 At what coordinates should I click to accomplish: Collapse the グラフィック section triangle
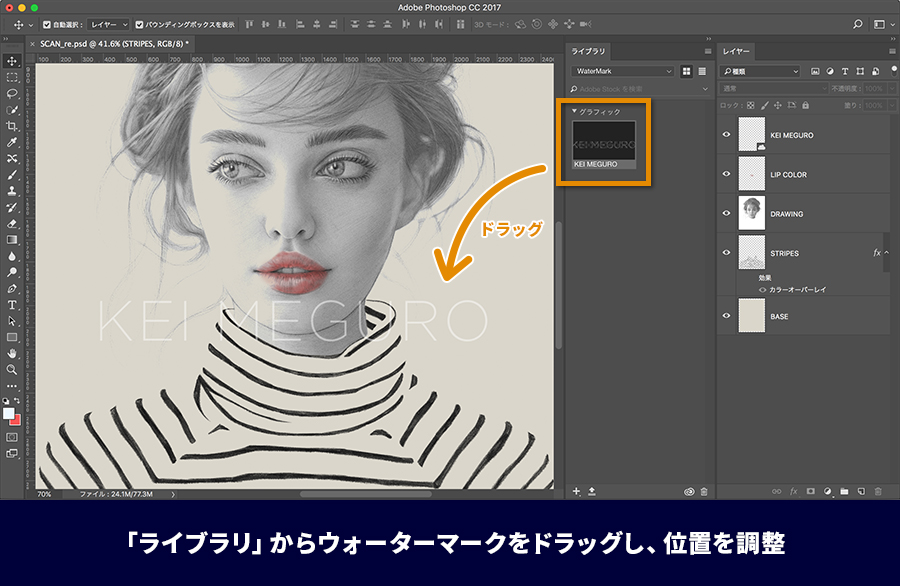click(575, 111)
